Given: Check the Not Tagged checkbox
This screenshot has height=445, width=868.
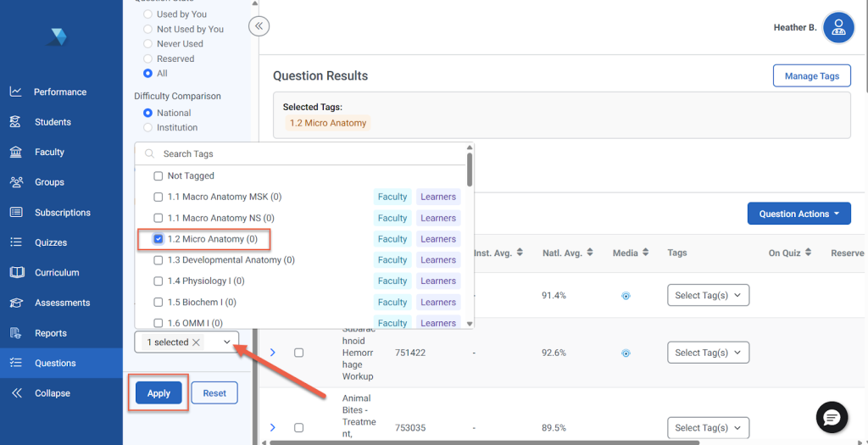Looking at the screenshot, I should pos(158,175).
